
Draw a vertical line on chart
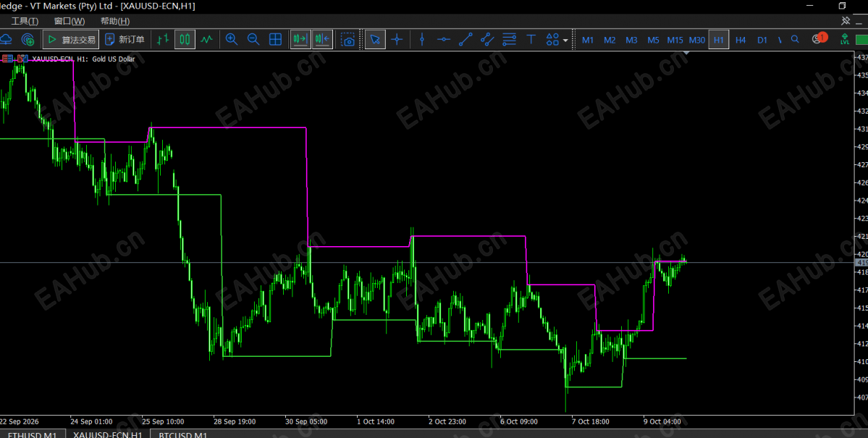(x=422, y=39)
